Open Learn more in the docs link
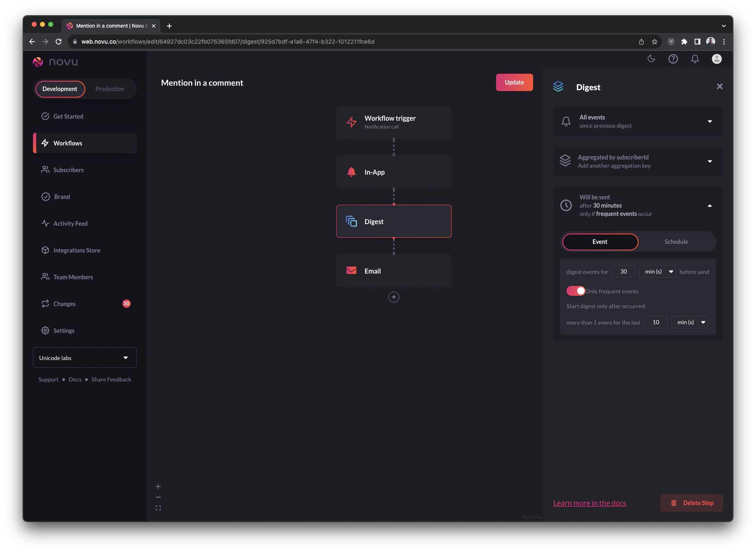 [590, 503]
